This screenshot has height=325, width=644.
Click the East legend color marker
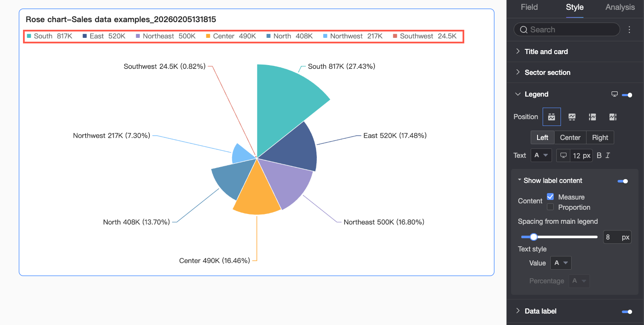click(85, 36)
